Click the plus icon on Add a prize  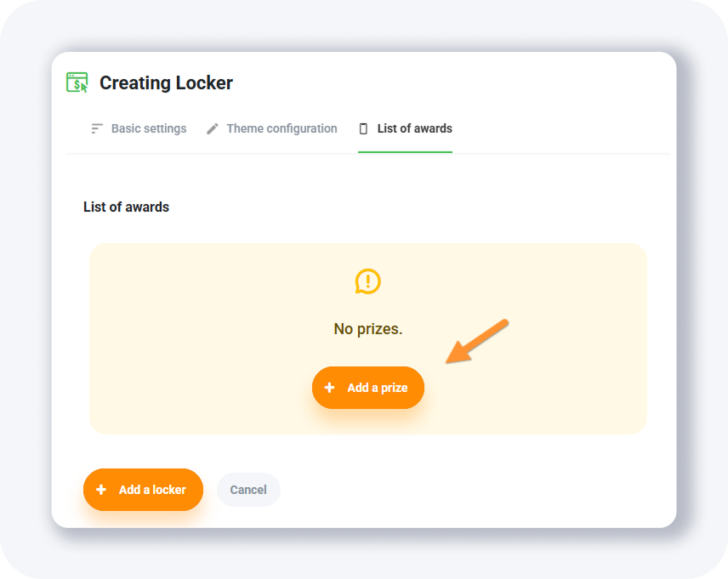click(x=330, y=388)
